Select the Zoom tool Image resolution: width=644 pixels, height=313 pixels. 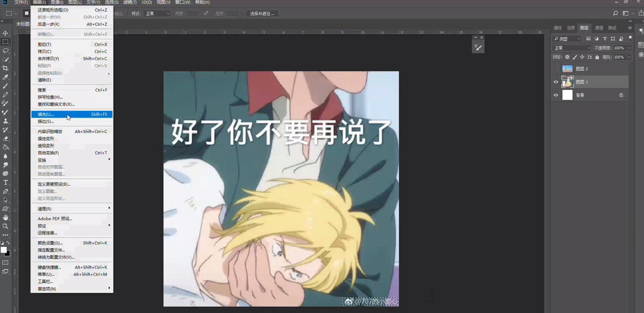coord(6,226)
